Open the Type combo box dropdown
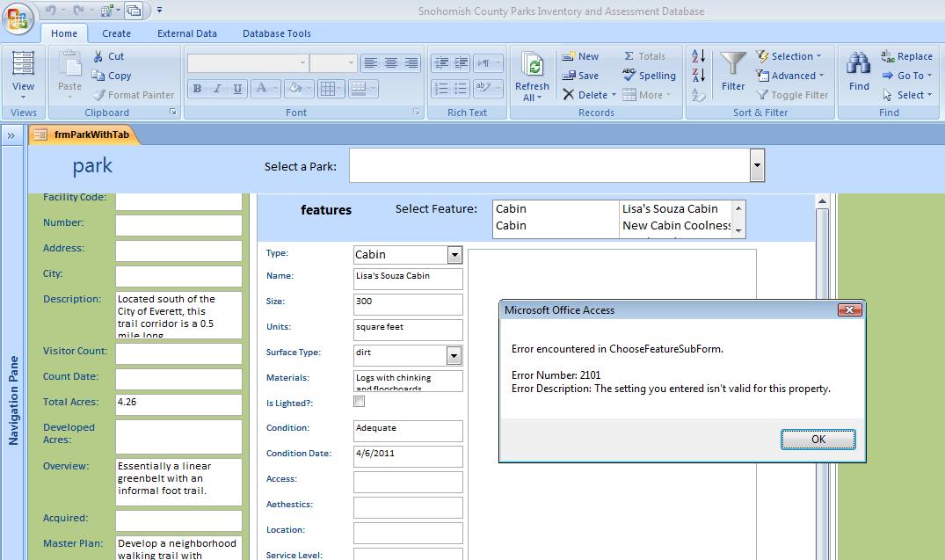Screen dimensions: 945x560 pyautogui.click(x=454, y=255)
